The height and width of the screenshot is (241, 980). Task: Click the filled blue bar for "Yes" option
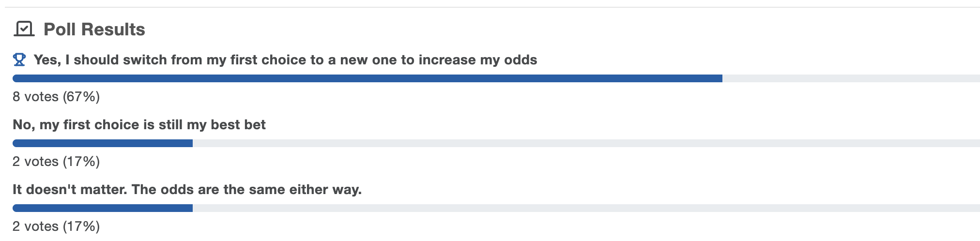(367, 78)
